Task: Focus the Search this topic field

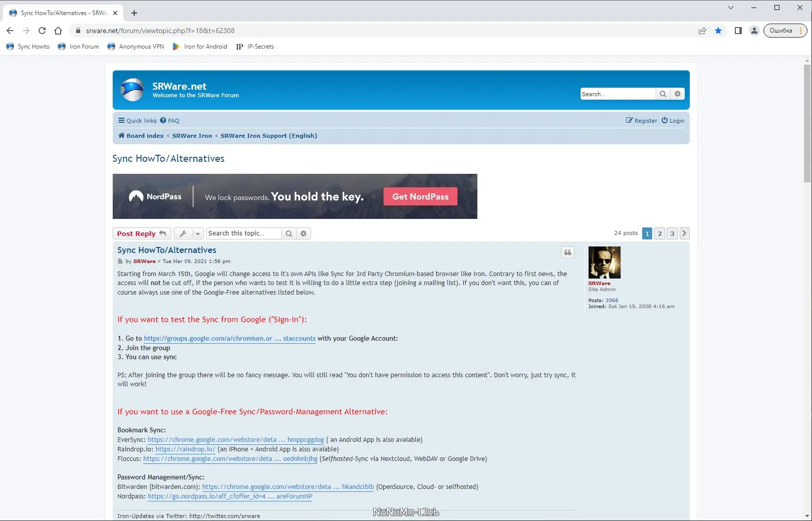Action: click(244, 233)
